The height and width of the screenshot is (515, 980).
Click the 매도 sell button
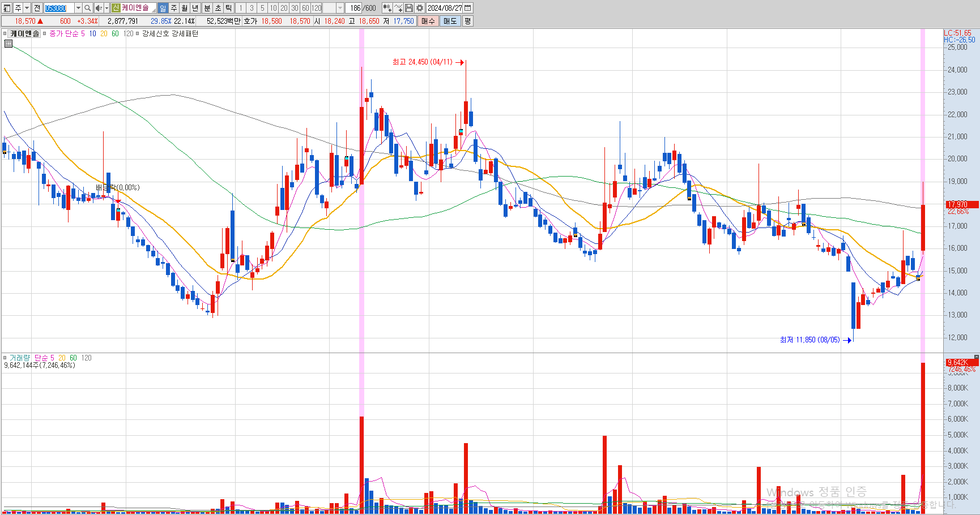point(450,21)
